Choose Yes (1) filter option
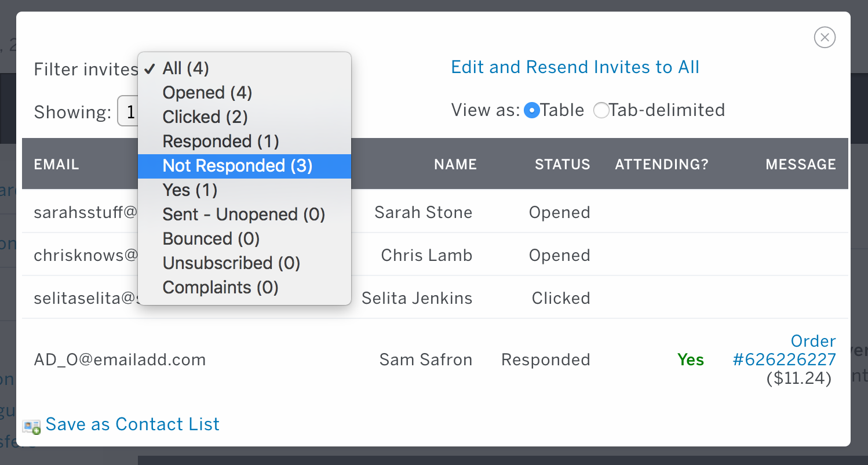Image resolution: width=868 pixels, height=465 pixels. (245, 190)
